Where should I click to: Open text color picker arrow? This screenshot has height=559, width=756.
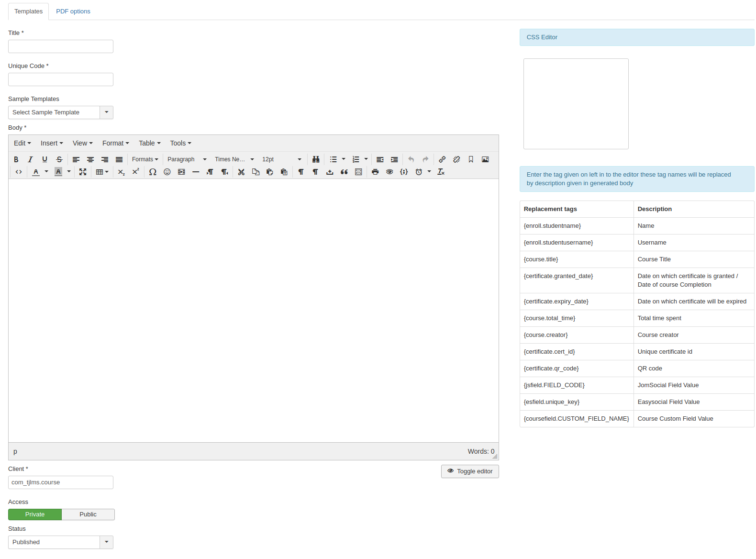[46, 172]
